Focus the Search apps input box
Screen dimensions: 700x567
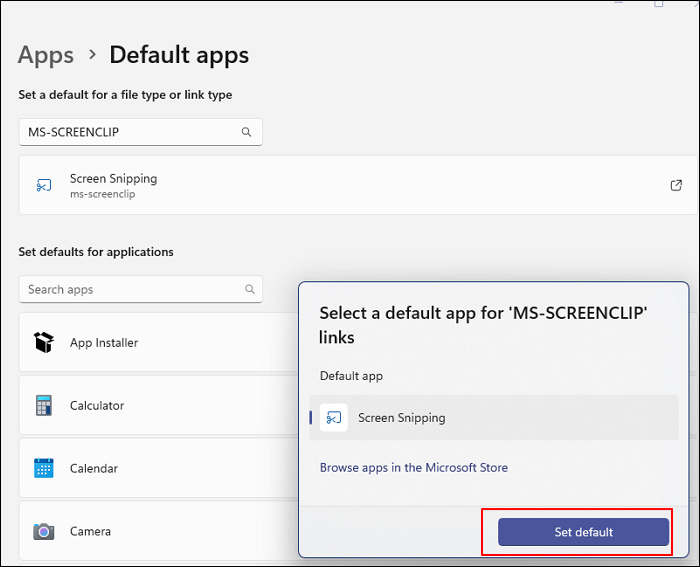130,289
